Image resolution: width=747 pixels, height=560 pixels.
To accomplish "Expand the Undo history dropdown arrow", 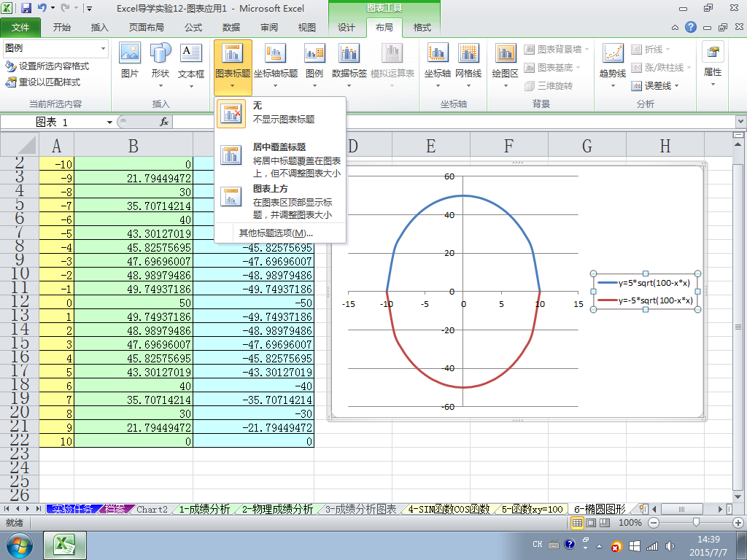I will click(x=53, y=8).
